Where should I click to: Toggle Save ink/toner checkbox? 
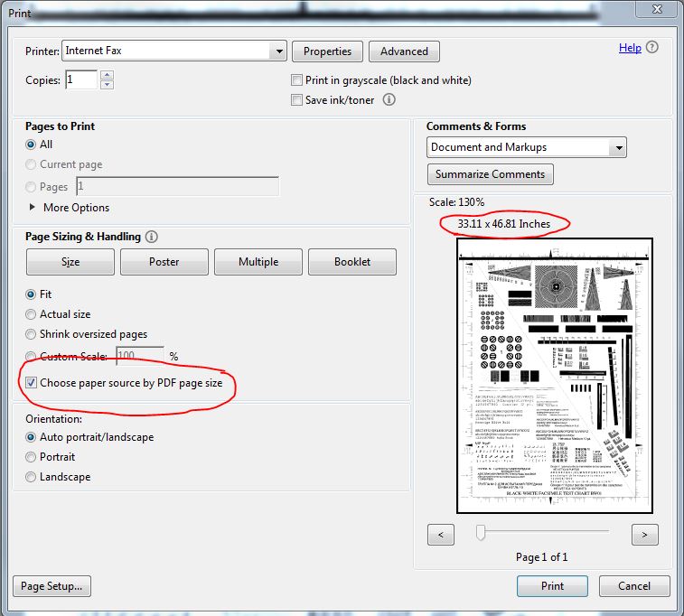pyautogui.click(x=297, y=100)
